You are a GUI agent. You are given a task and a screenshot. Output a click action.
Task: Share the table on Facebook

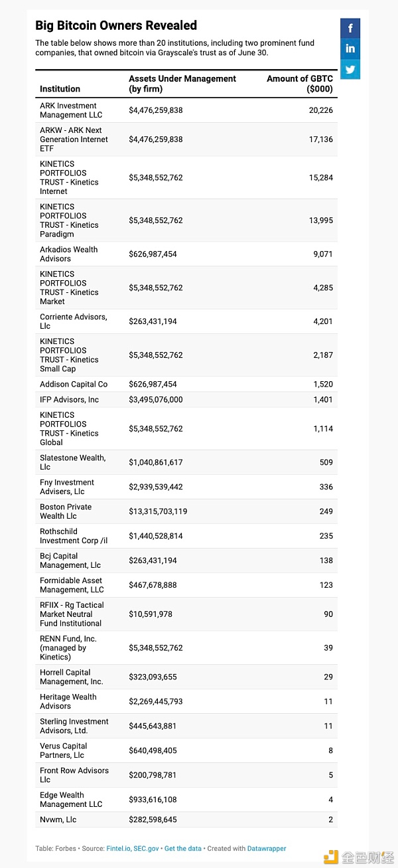click(x=350, y=28)
